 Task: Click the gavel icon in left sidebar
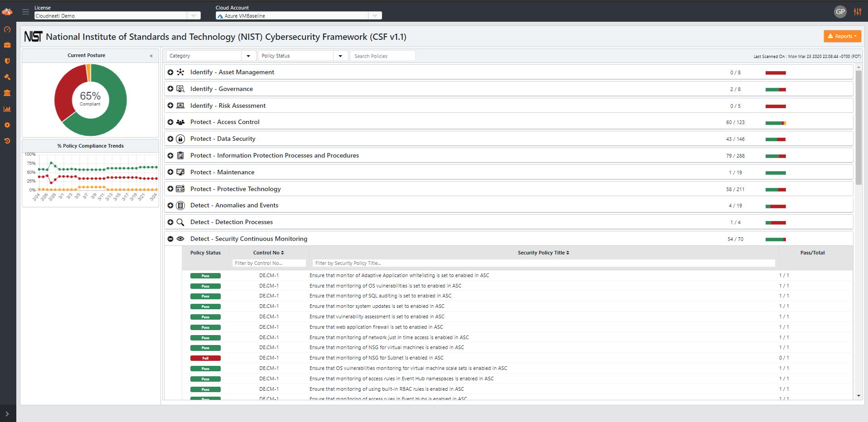click(x=7, y=77)
